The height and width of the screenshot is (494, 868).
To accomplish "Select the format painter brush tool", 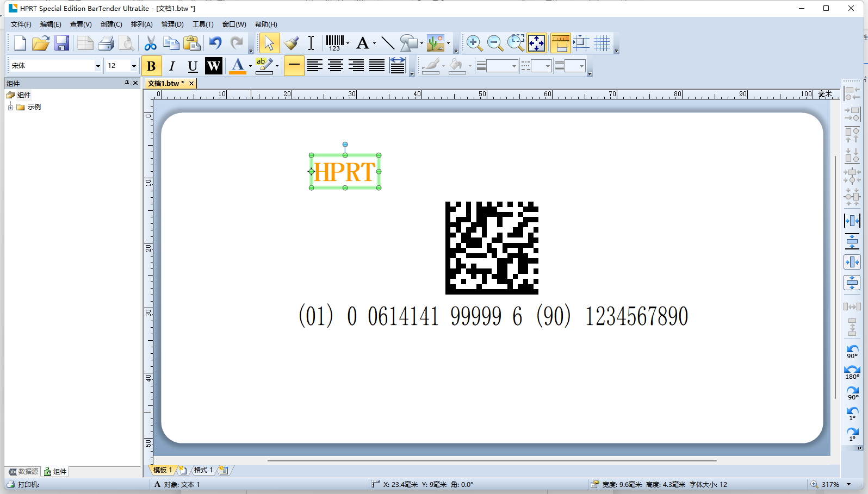I will pyautogui.click(x=291, y=43).
